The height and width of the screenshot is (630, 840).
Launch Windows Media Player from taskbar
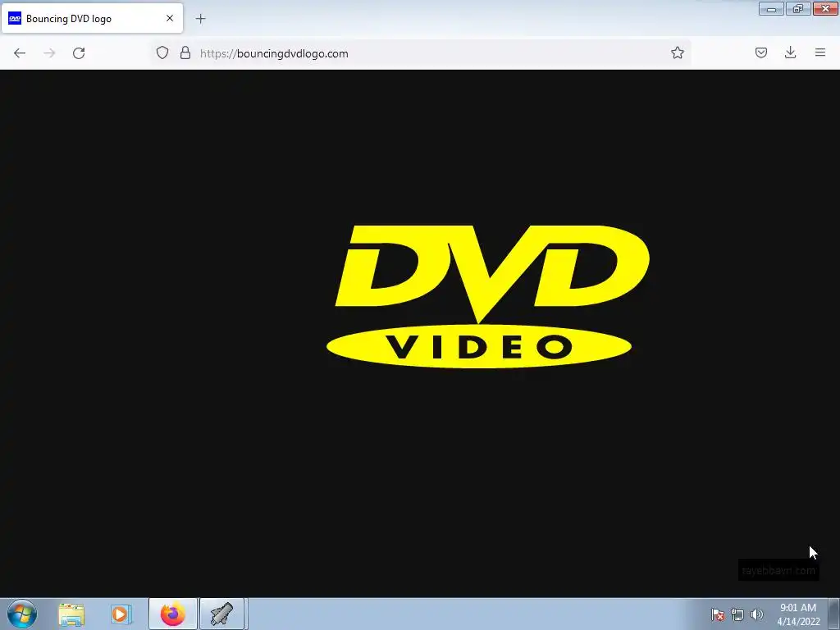click(121, 614)
